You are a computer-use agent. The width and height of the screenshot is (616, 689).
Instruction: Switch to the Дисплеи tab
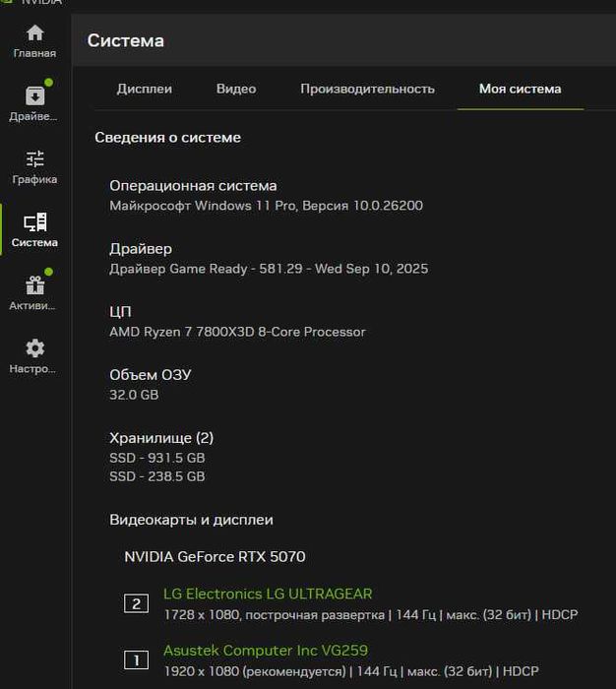coord(145,89)
